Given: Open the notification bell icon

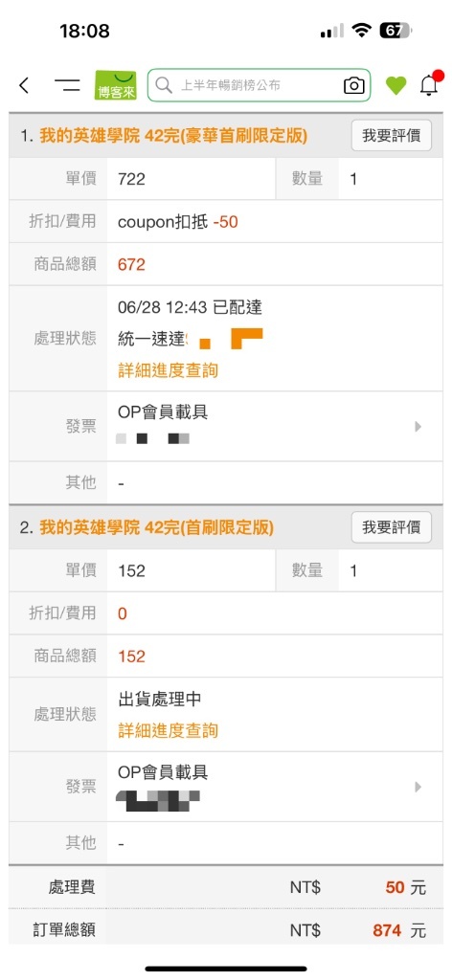Looking at the screenshot, I should click(x=429, y=83).
